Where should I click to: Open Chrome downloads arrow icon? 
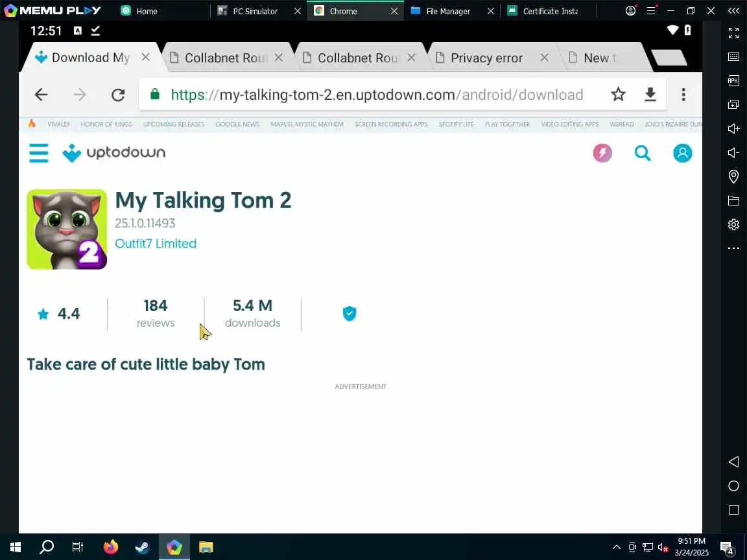pyautogui.click(x=650, y=94)
